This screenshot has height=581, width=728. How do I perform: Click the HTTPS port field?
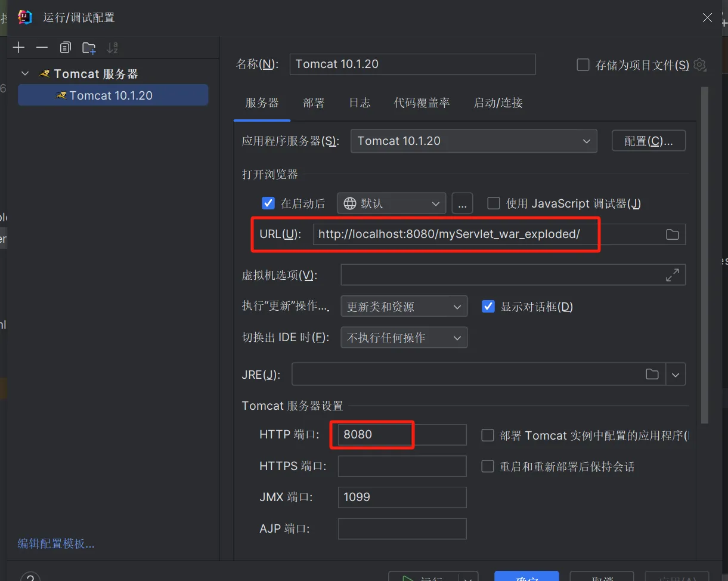coord(402,466)
